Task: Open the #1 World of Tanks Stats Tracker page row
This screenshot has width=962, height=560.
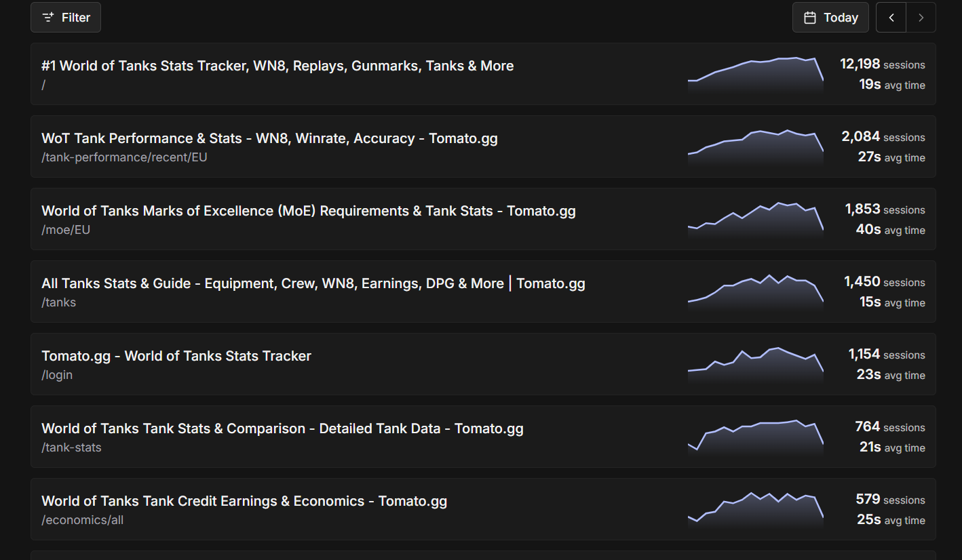Action: [277, 66]
